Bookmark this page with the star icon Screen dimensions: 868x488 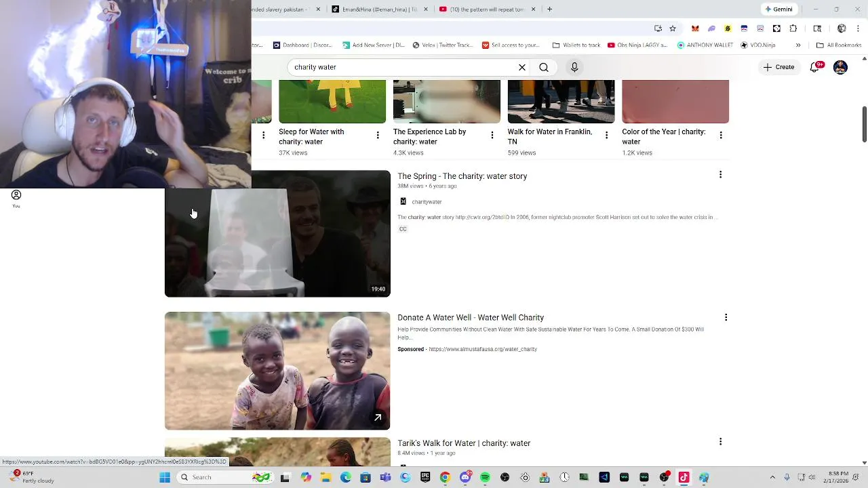pos(673,28)
